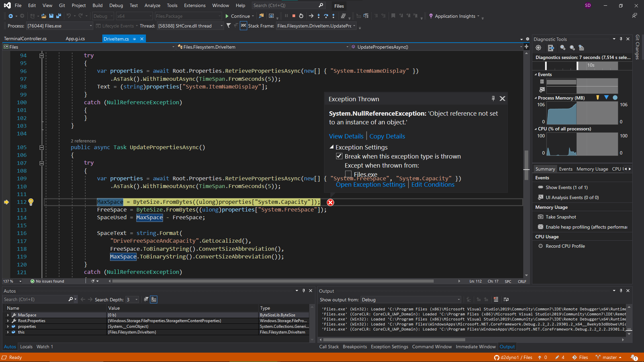Screen dimensions: 644x362
Task: Click the Show Next Statement arrow icon
Action: pyautogui.click(x=311, y=16)
